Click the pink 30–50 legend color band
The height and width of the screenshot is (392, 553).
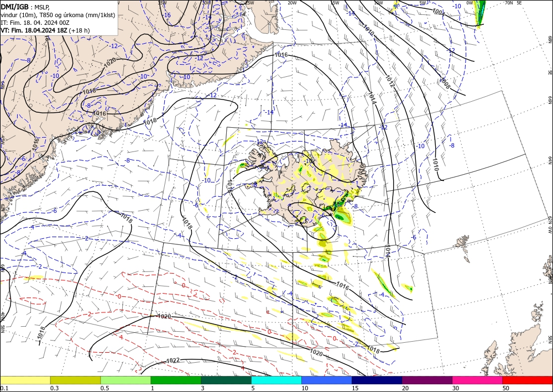478,380
